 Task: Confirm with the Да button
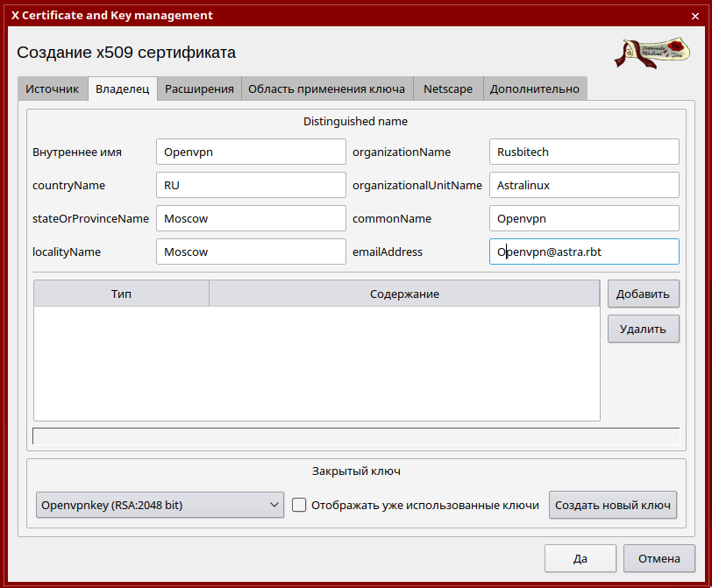point(580,558)
